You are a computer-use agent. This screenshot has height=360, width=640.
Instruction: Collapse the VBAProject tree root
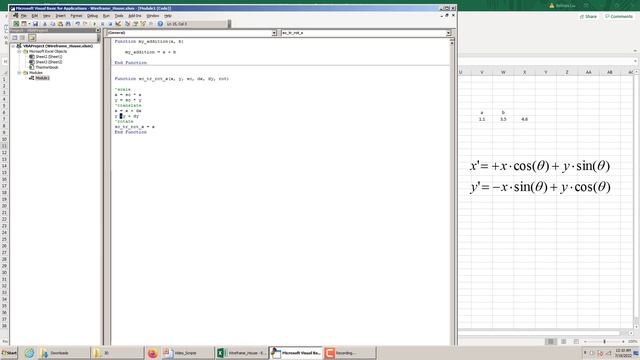click(x=13, y=46)
